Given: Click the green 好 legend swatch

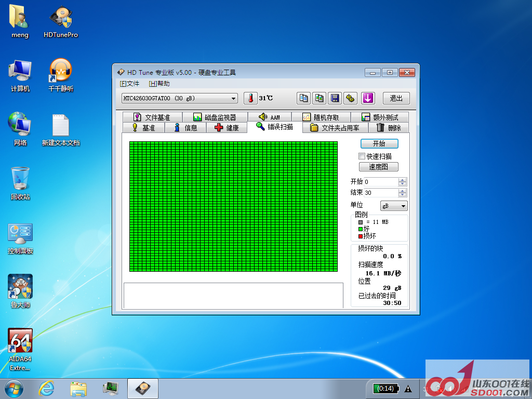Looking at the screenshot, I should (x=361, y=229).
